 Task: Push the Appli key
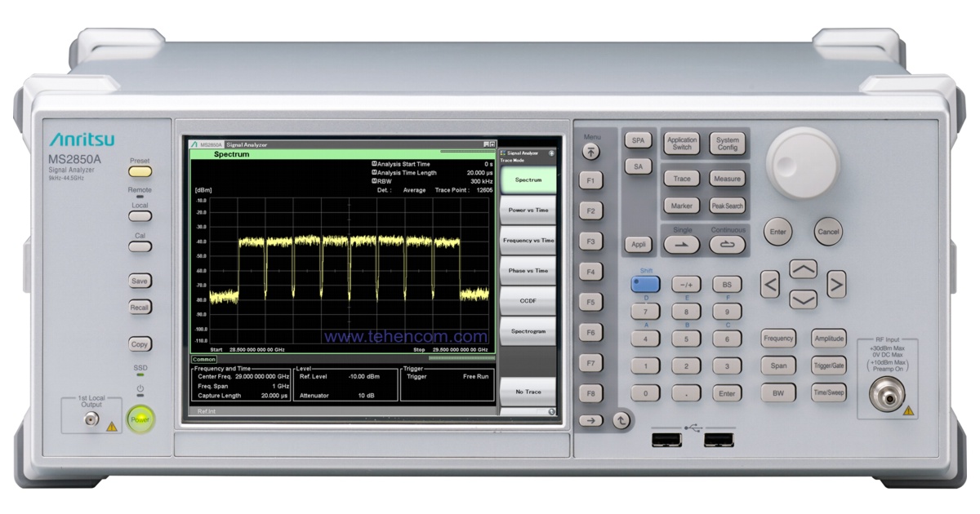tap(638, 244)
